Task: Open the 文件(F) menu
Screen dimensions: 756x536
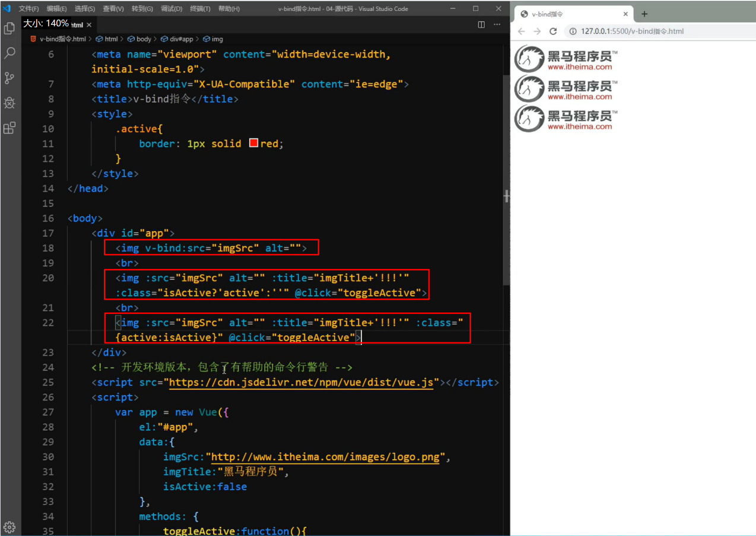Action: 28,9
